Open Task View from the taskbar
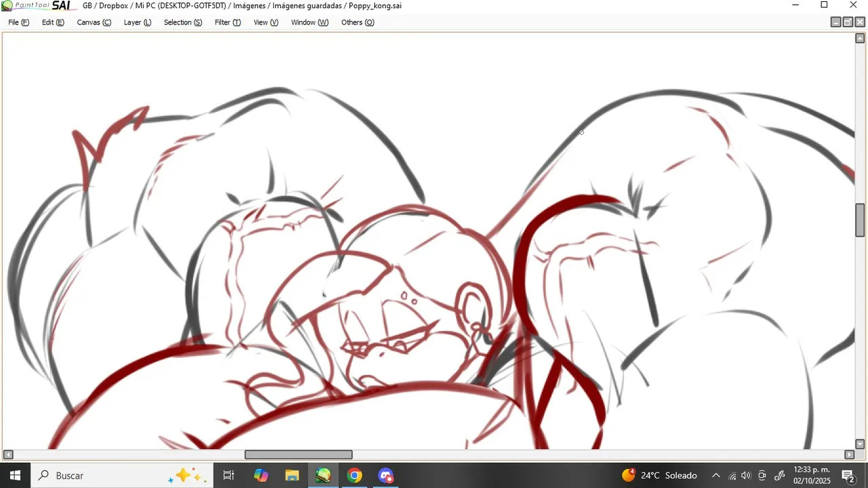Image resolution: width=868 pixels, height=488 pixels. pyautogui.click(x=229, y=475)
